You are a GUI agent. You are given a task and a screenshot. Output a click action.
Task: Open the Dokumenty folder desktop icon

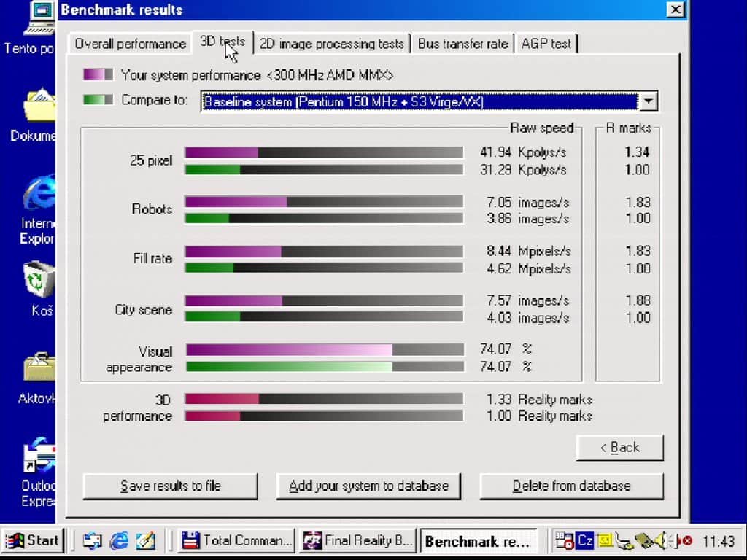click(x=37, y=114)
